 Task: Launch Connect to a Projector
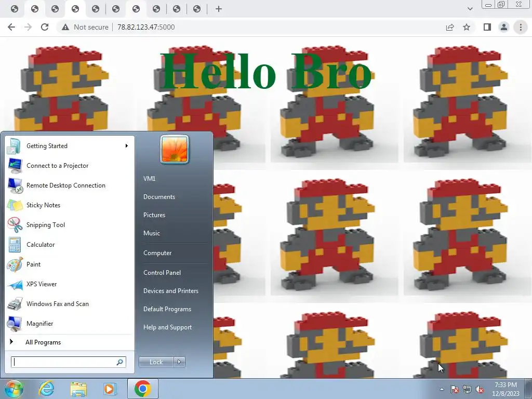70,166
